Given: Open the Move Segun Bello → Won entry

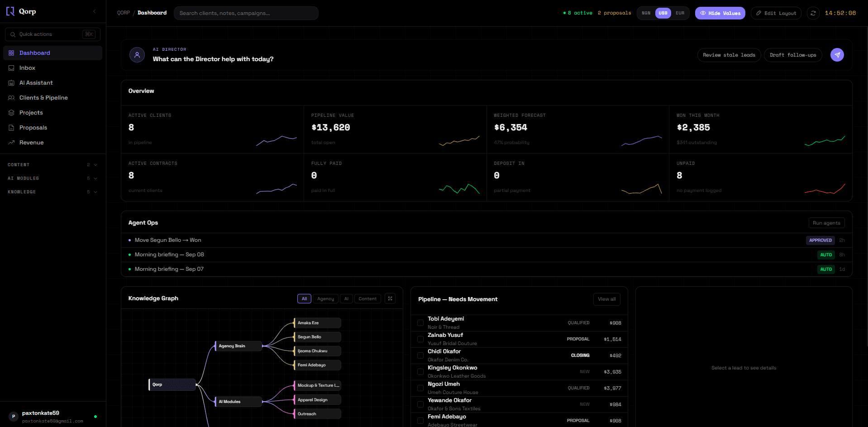Looking at the screenshot, I should click(x=486, y=240).
